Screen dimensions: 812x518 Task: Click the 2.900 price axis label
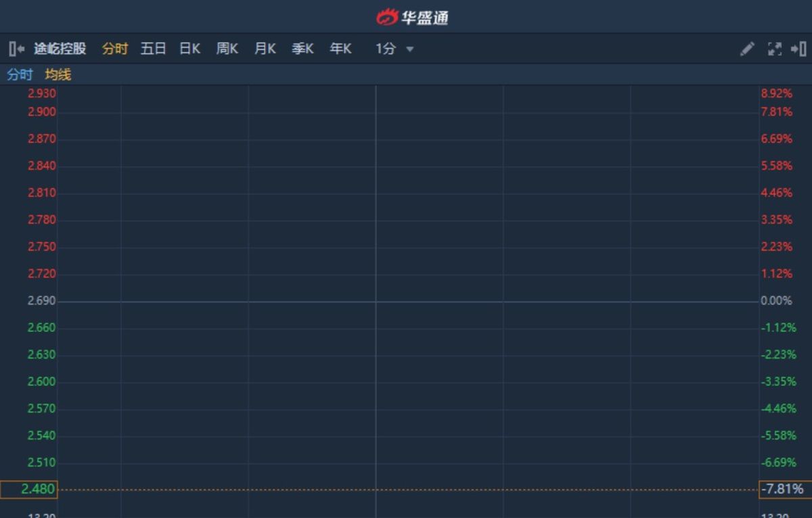pos(42,112)
